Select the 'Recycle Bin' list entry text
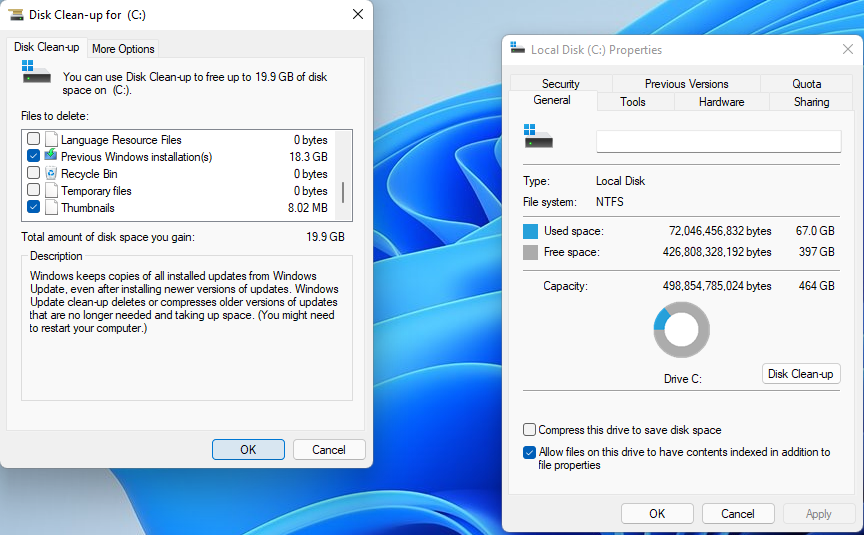864x535 pixels. [89, 174]
